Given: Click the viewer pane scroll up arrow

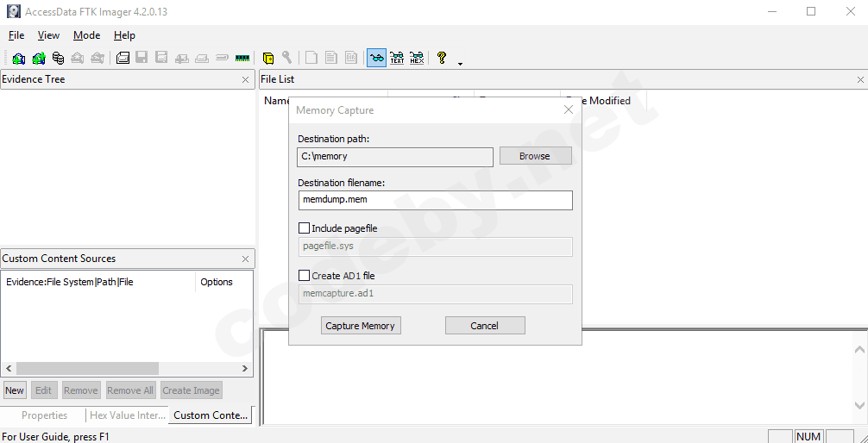Looking at the screenshot, I should pyautogui.click(x=860, y=350).
